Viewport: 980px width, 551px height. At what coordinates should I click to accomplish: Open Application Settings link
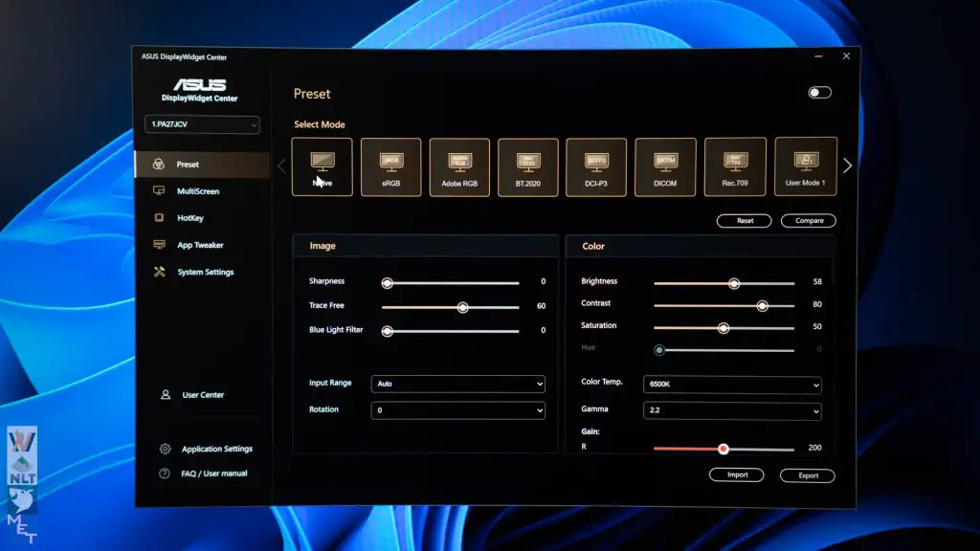tap(217, 449)
